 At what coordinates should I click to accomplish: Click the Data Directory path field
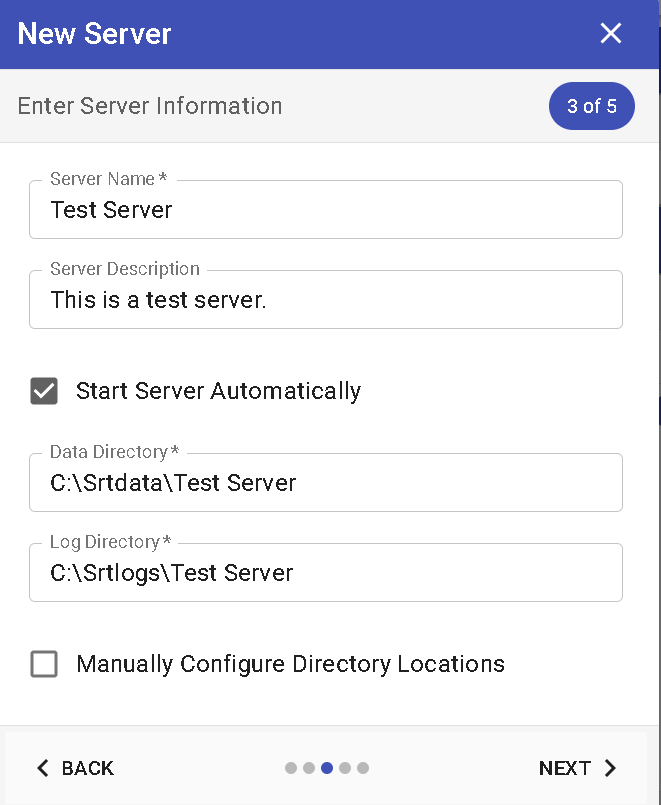[x=325, y=482]
